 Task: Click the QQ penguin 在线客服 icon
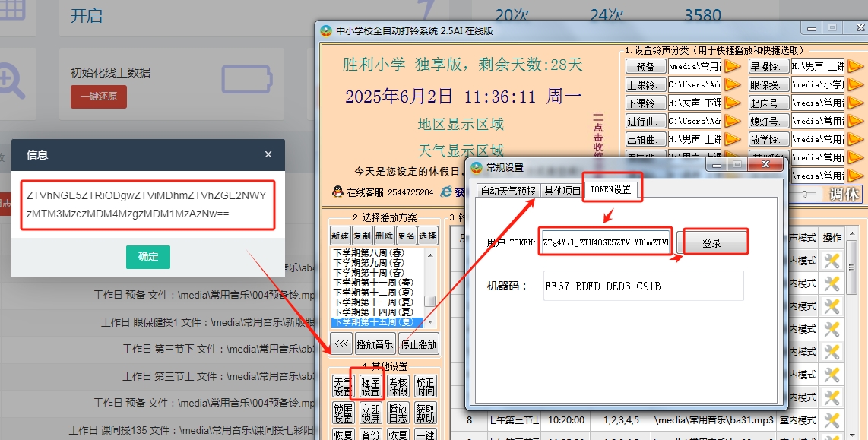click(337, 192)
